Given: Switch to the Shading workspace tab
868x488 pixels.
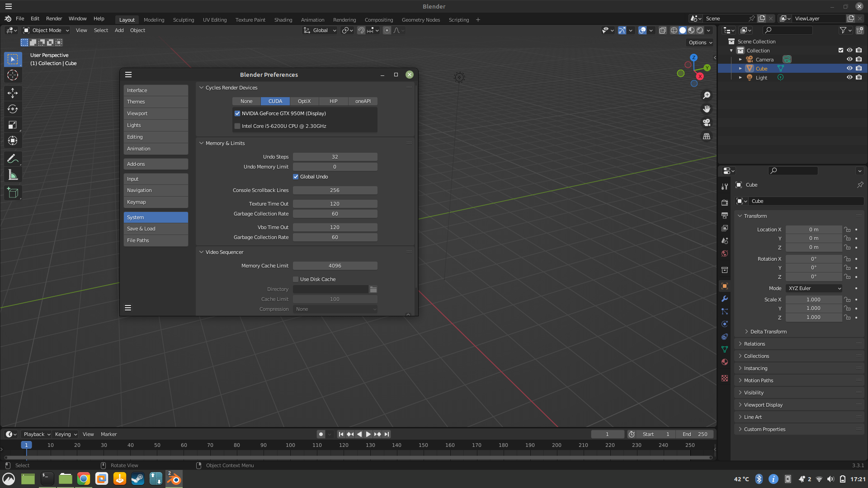Looking at the screenshot, I should tap(283, 20).
